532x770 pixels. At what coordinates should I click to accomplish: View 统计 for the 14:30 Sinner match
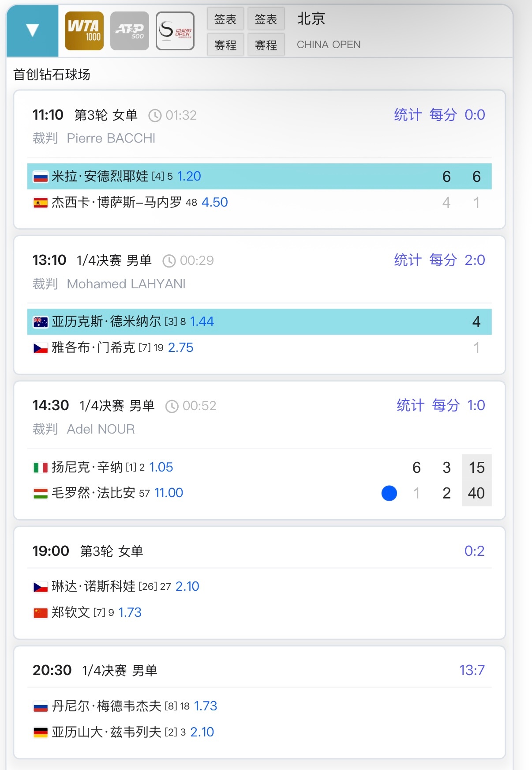(x=410, y=405)
